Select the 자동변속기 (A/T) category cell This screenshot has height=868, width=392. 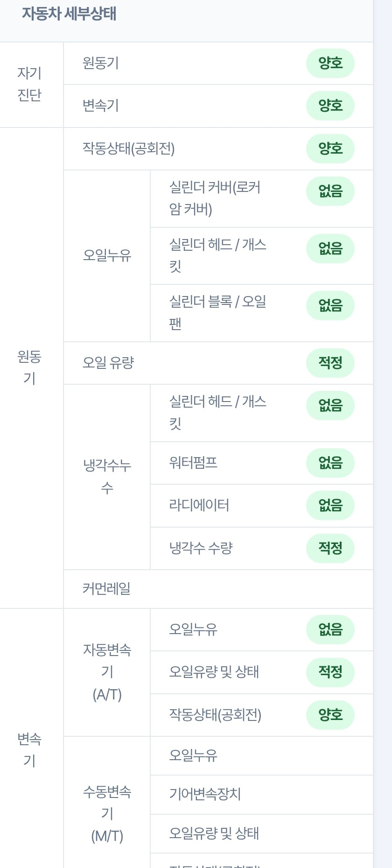pyautogui.click(x=107, y=672)
